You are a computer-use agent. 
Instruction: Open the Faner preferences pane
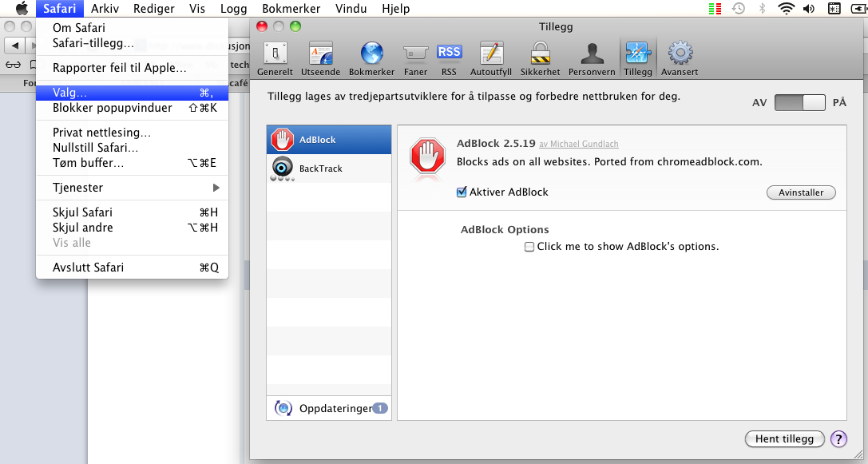tap(416, 58)
